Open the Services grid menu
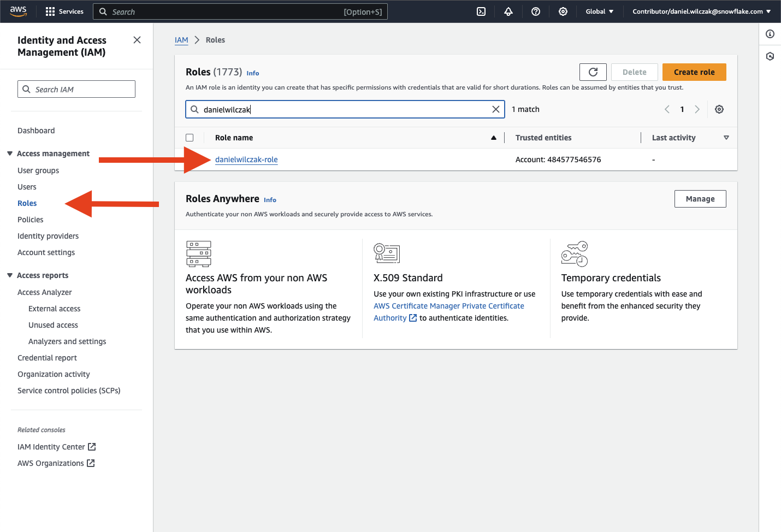The image size is (781, 532). [64, 11]
